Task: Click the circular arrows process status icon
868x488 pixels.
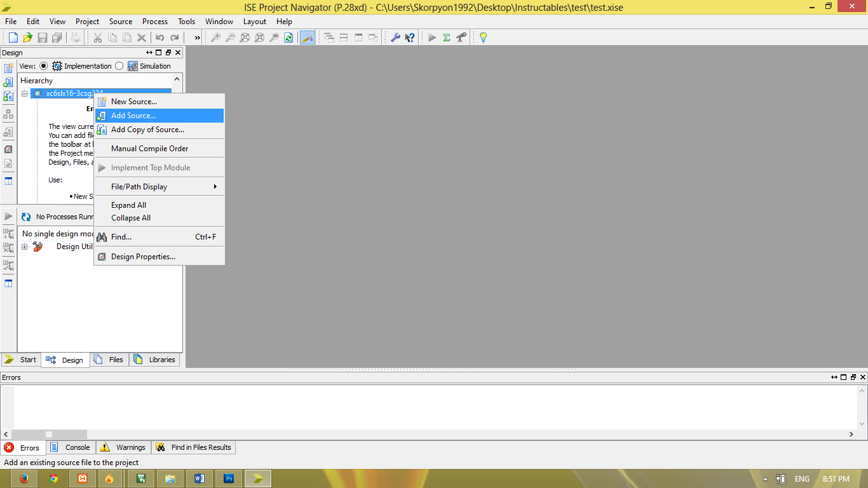Action: click(26, 217)
